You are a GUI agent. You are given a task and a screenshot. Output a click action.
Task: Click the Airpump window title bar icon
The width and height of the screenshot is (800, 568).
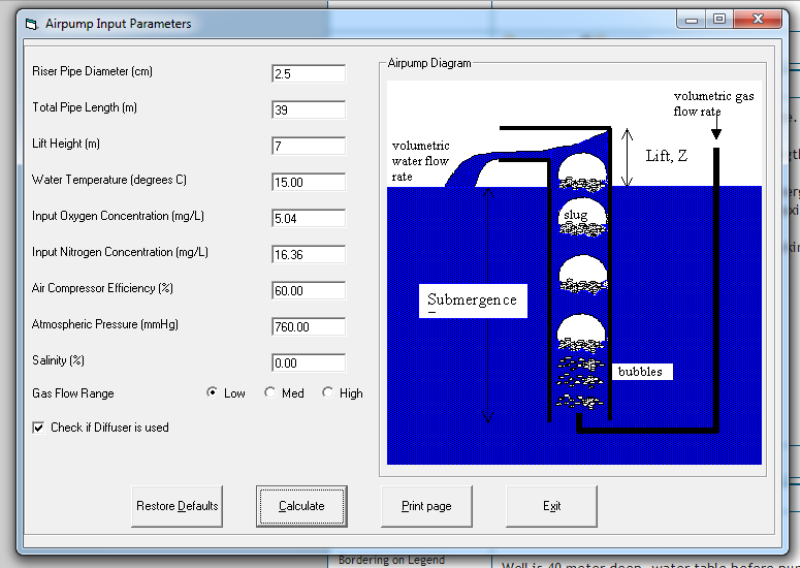(30, 23)
